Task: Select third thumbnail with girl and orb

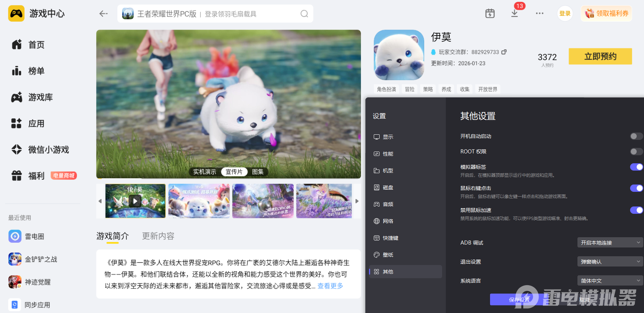Action: pyautogui.click(x=263, y=201)
